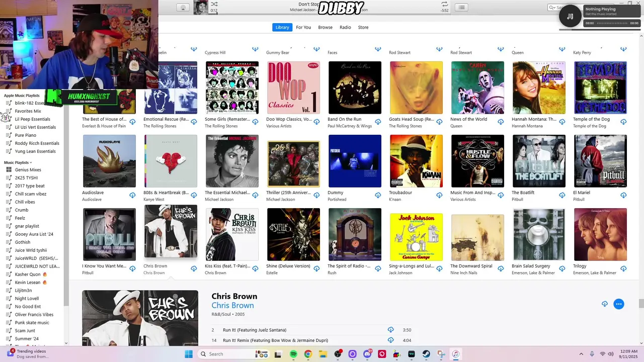Switch to the Library tab
The image size is (644, 362).
point(282,27)
